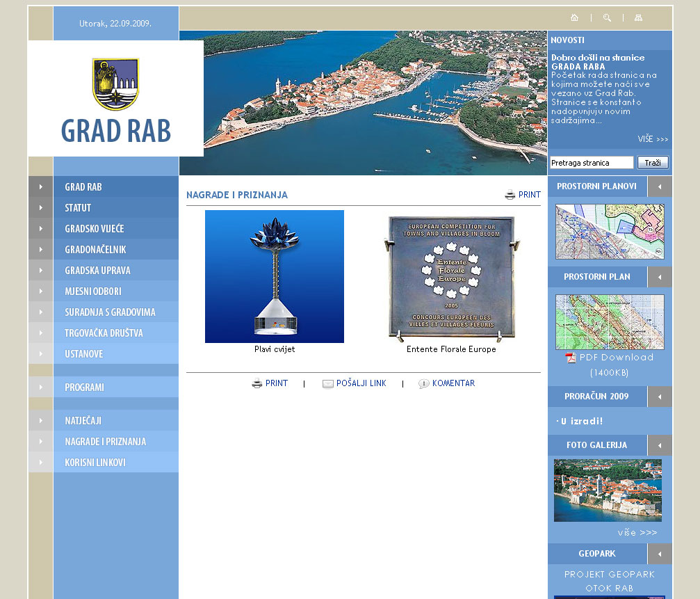Screen dimensions: 700x599
Task: Collapse the Proračun 2009 panel arrow
Action: pos(660,397)
